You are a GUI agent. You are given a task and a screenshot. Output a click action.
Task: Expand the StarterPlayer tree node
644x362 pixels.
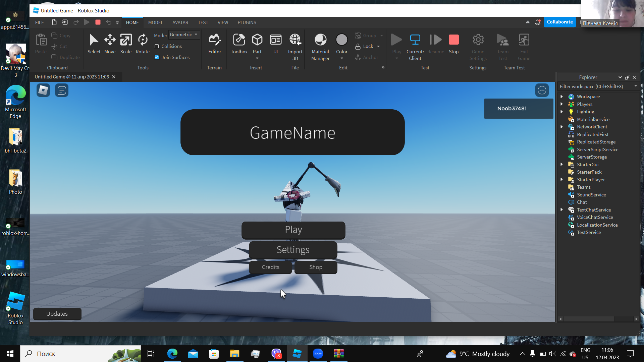pos(561,180)
